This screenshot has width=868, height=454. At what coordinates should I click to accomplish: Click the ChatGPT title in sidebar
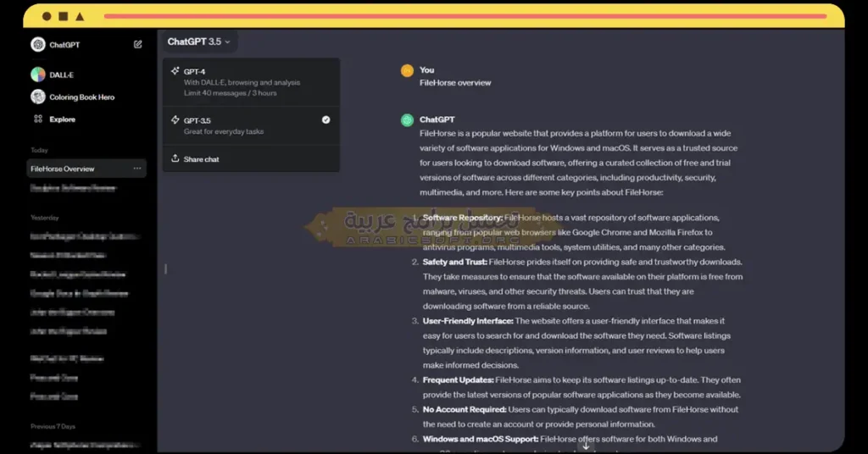coord(64,45)
